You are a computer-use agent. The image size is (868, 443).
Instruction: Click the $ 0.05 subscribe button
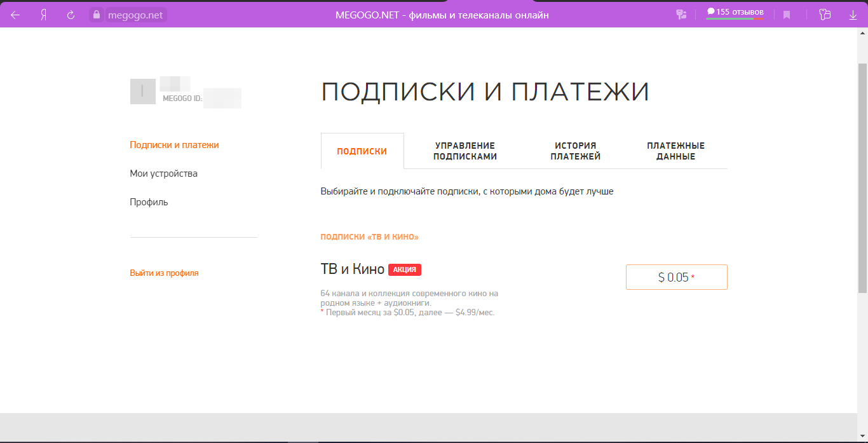pyautogui.click(x=677, y=277)
